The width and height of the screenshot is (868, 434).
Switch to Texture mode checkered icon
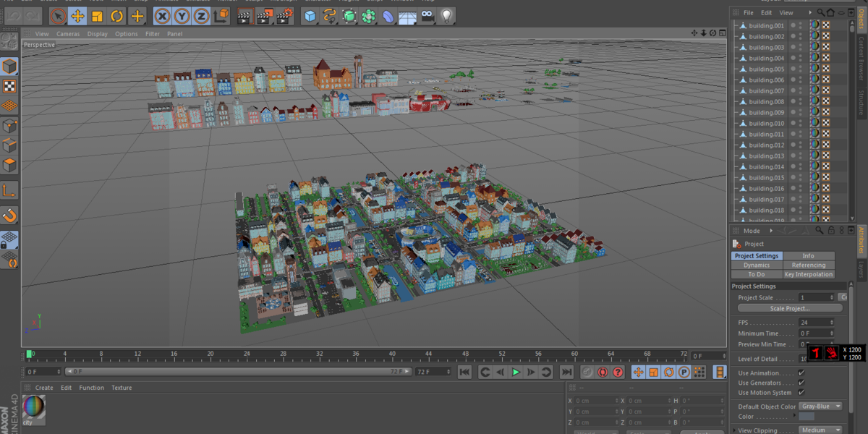9,87
